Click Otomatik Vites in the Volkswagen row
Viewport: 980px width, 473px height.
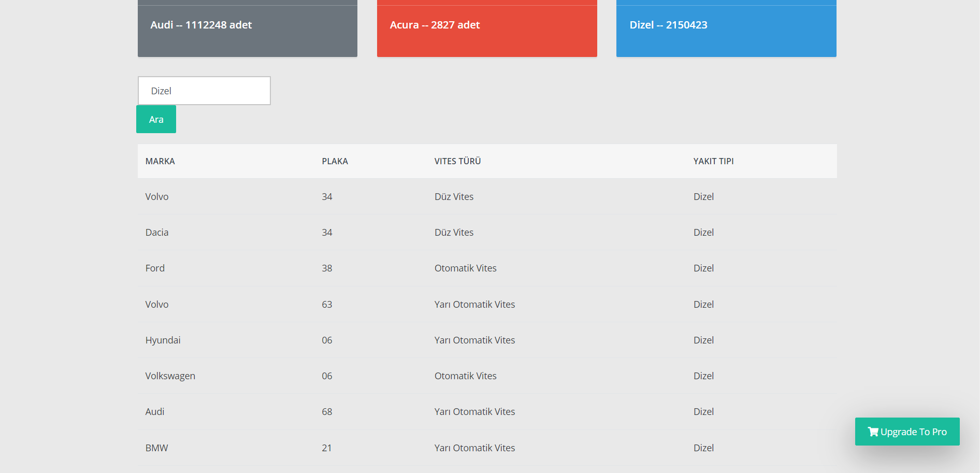465,376
